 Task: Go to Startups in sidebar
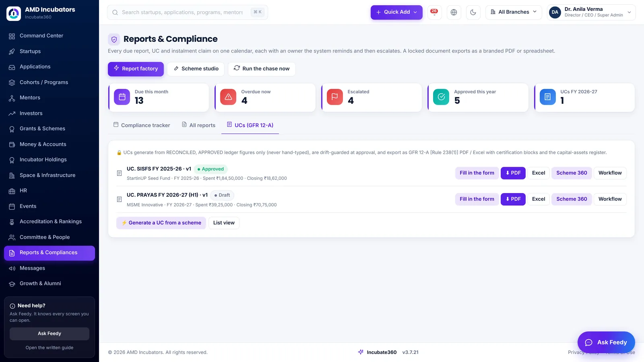click(x=50, y=51)
